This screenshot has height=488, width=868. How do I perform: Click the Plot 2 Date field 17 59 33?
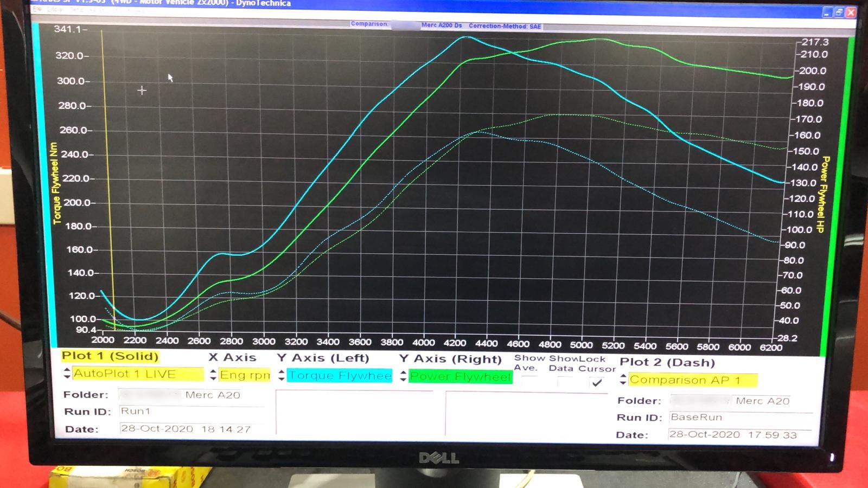tap(741, 434)
